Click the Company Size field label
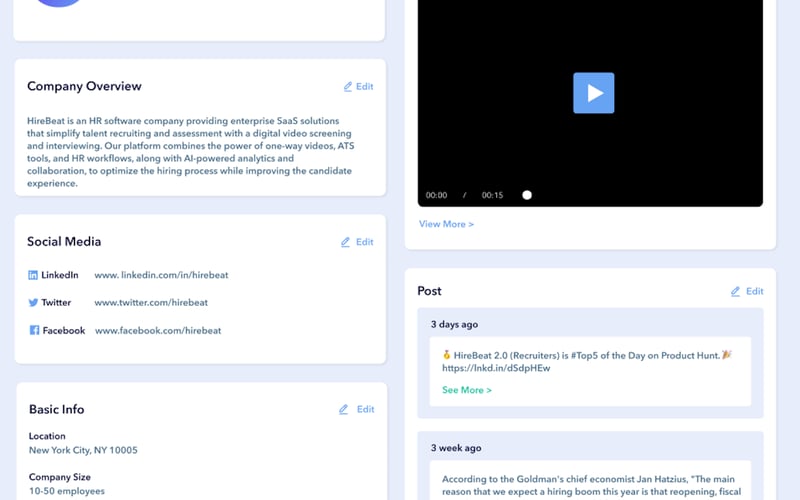This screenshot has height=500, width=800. (x=60, y=477)
